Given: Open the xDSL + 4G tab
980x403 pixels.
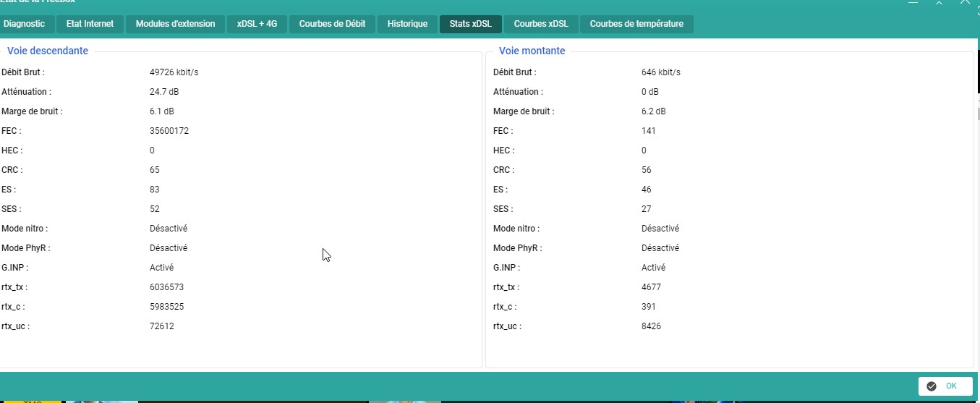Looking at the screenshot, I should 257,24.
